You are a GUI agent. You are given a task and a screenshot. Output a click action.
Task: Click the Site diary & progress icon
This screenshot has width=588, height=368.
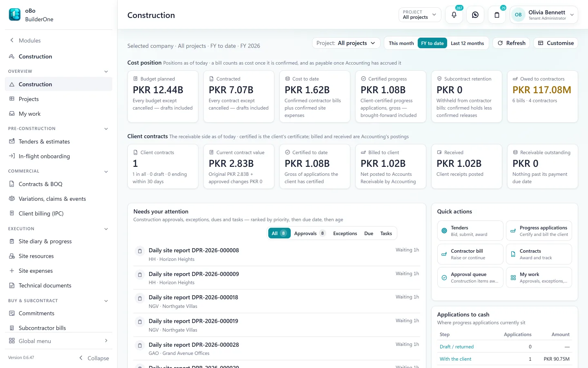[12, 241]
